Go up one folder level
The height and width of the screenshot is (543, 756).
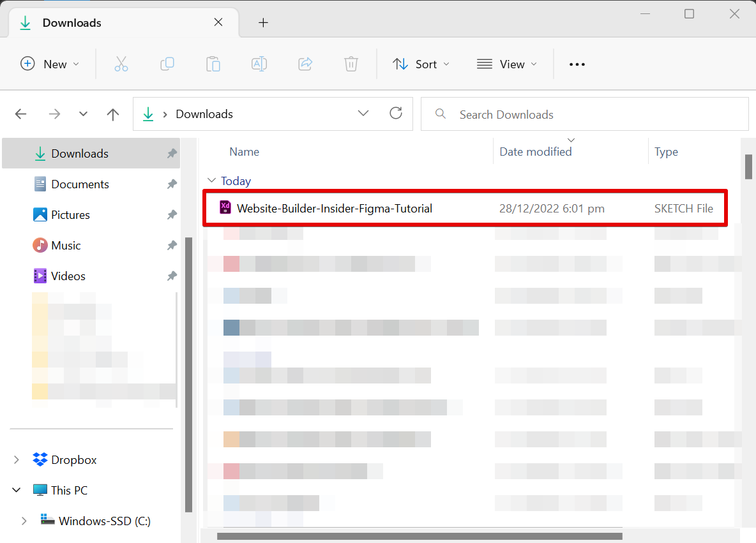click(x=113, y=114)
